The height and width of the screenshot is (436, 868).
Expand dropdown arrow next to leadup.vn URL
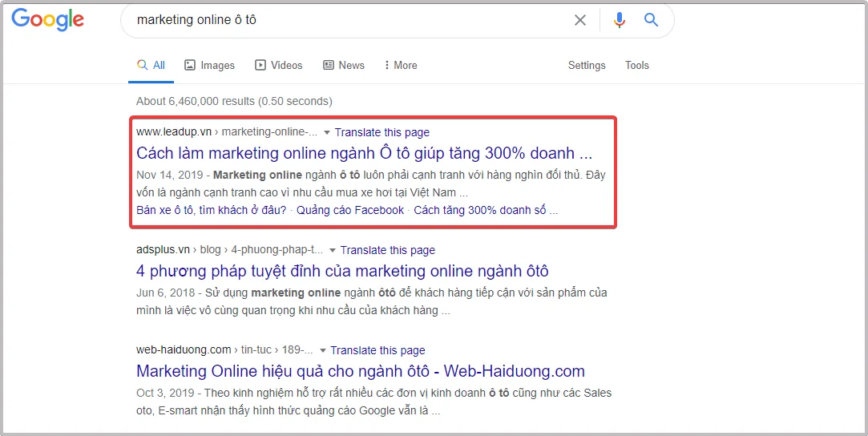point(327,133)
